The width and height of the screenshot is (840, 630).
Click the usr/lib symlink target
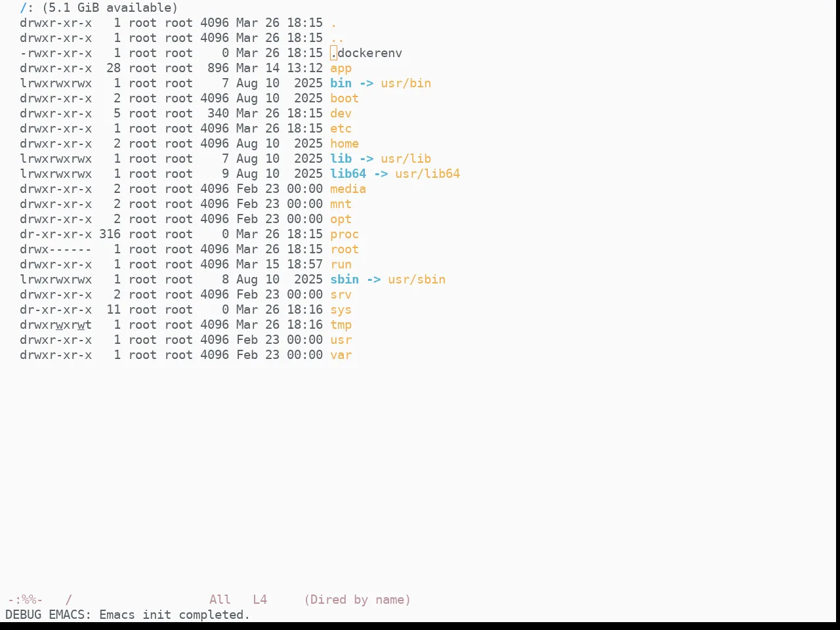click(406, 159)
